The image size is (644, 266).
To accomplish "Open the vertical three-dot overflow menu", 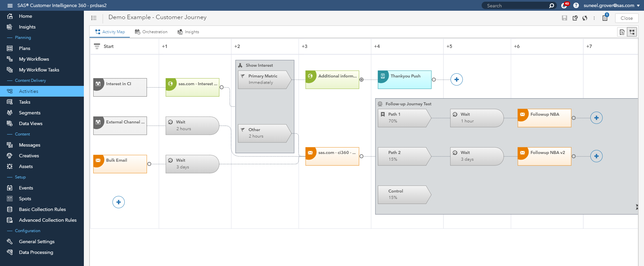I will point(594,18).
